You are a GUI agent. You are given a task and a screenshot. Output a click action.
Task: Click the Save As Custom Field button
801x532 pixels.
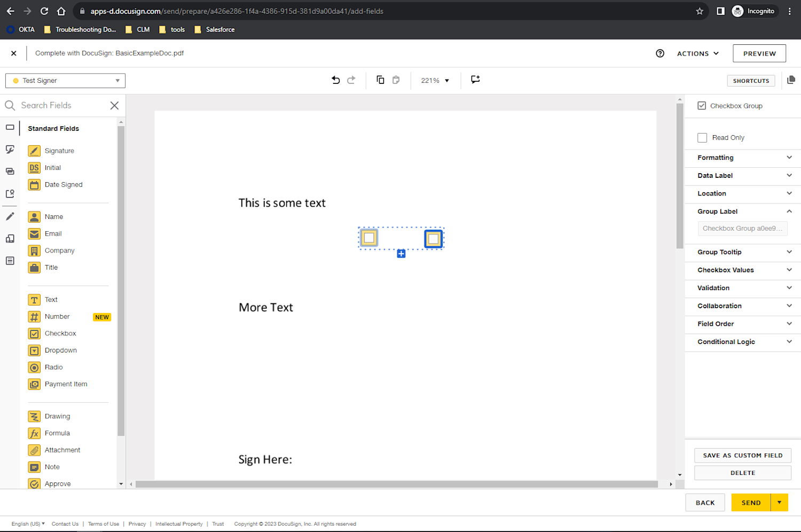(742, 455)
